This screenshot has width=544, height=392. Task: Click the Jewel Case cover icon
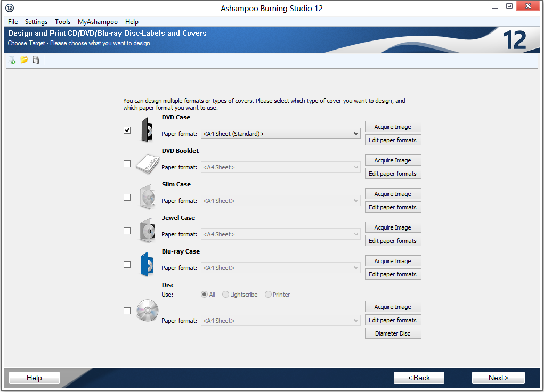point(148,231)
